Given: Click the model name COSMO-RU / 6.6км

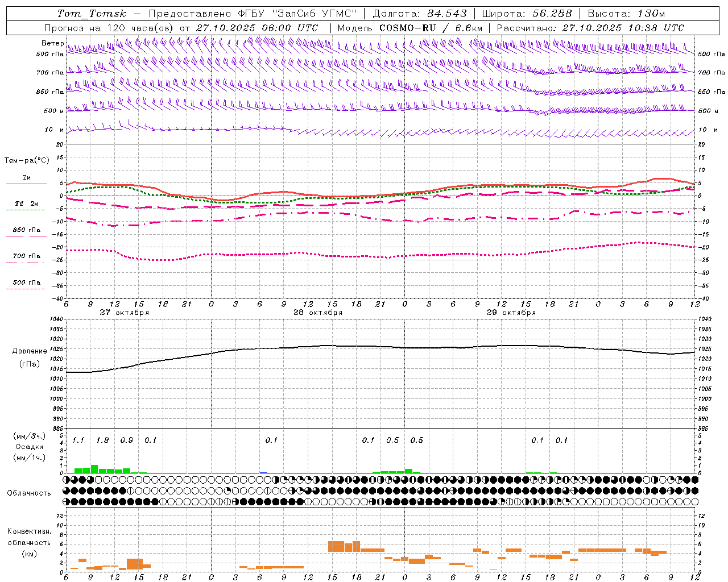Looking at the screenshot, I should (x=431, y=28).
